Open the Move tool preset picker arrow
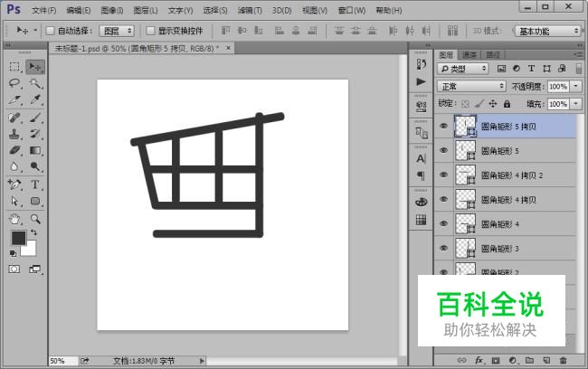 coord(35,30)
